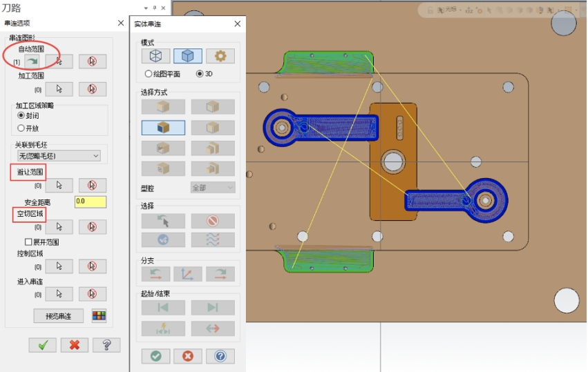Open the color grid icon beside 预览串连

(x=99, y=316)
